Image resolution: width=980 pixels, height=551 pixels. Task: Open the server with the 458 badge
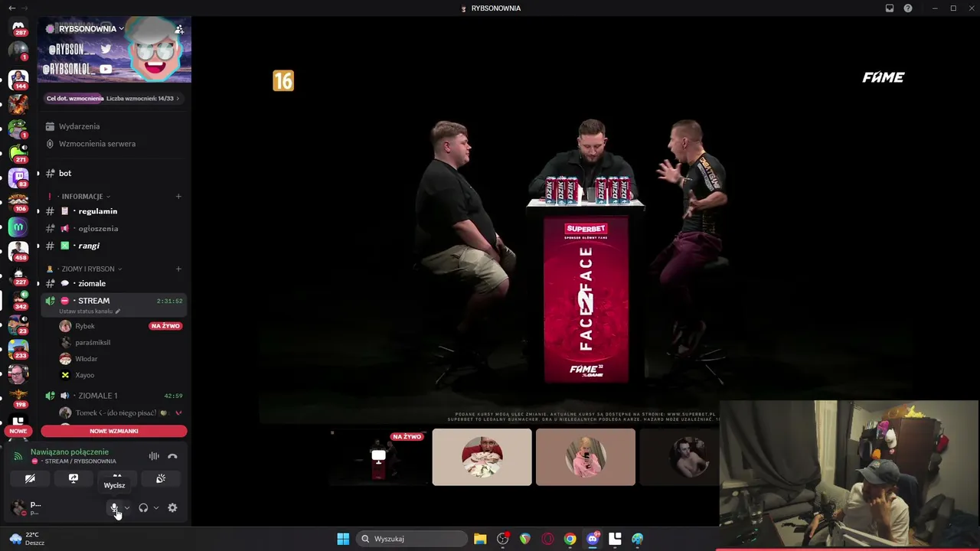tap(18, 250)
